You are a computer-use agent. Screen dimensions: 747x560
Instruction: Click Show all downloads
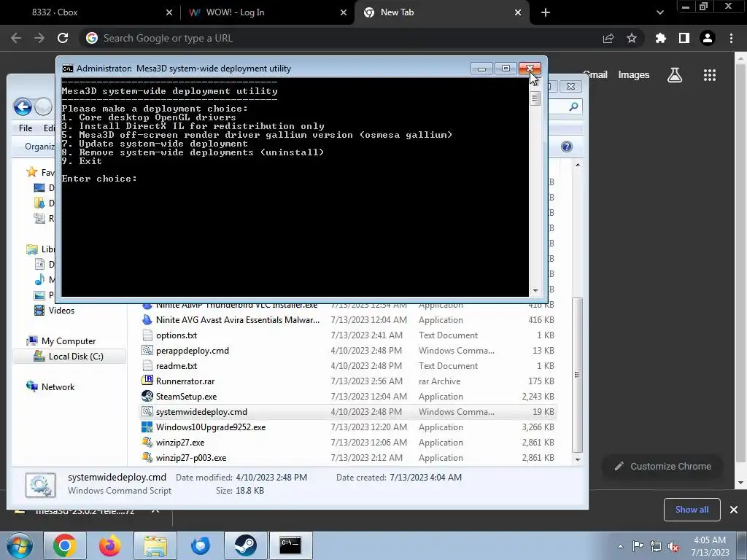pyautogui.click(x=692, y=510)
